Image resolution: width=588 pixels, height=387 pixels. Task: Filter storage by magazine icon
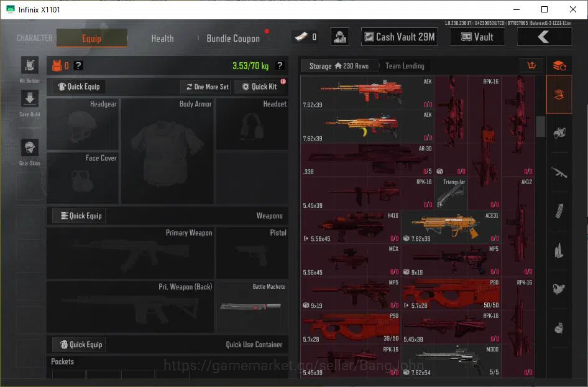pyautogui.click(x=559, y=212)
